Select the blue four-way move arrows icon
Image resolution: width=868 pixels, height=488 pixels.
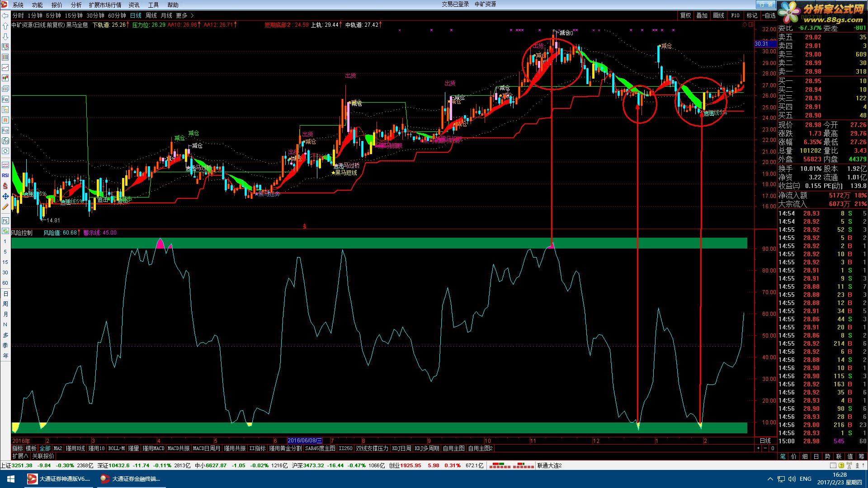5,196
